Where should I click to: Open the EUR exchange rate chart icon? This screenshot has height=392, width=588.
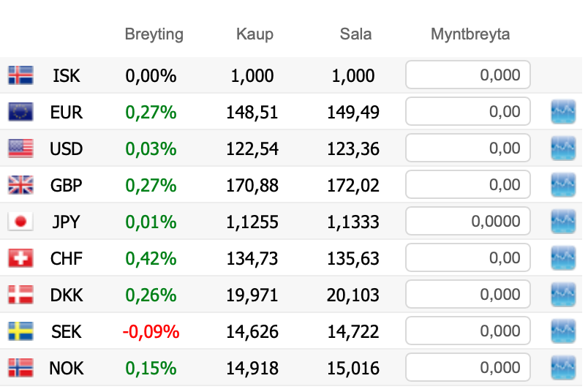[x=563, y=112]
